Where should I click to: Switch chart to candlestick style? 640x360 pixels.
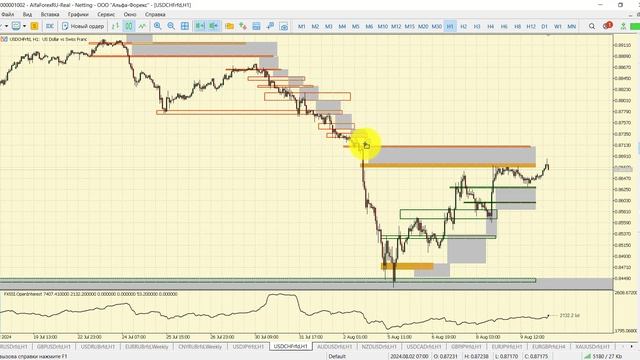[129, 26]
